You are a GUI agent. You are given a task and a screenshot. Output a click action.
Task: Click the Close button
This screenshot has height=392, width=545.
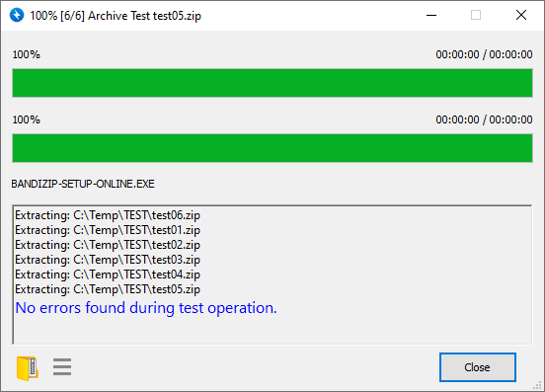pos(478,367)
